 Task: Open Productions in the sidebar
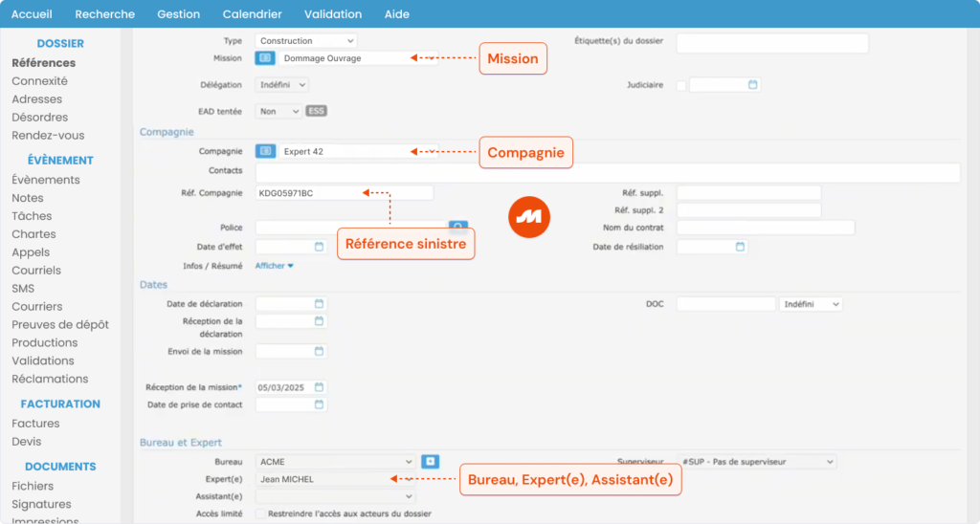point(44,342)
